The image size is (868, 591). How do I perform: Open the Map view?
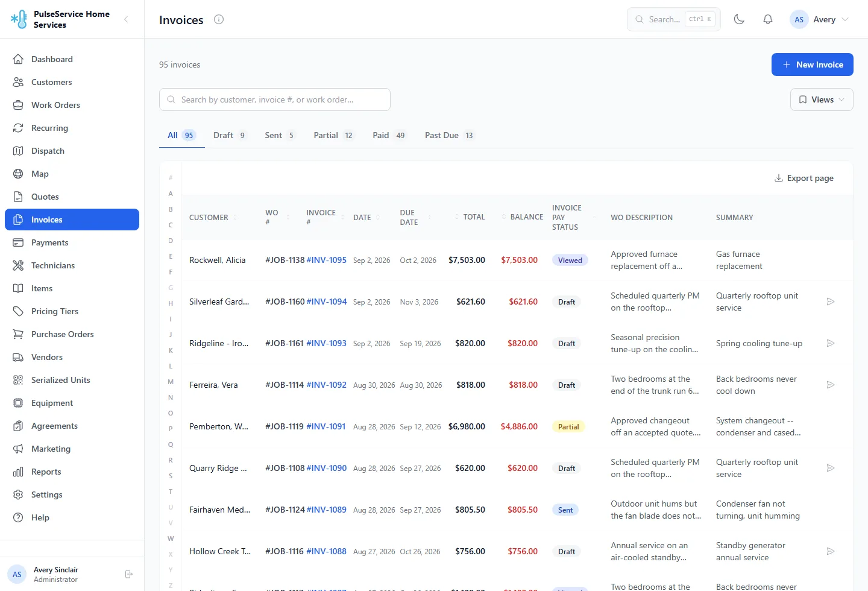pos(72,174)
